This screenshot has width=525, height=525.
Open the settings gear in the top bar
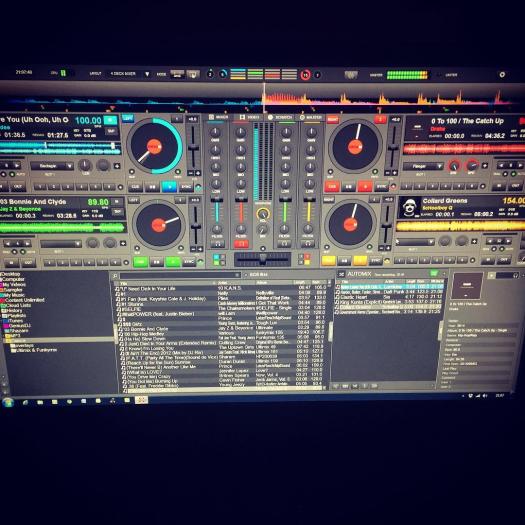click(x=502, y=75)
